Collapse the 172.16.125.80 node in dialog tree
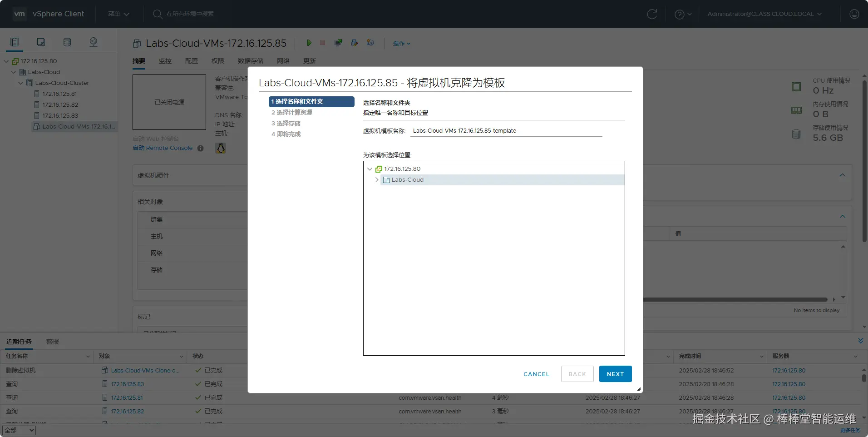868x437 pixels. [370, 169]
